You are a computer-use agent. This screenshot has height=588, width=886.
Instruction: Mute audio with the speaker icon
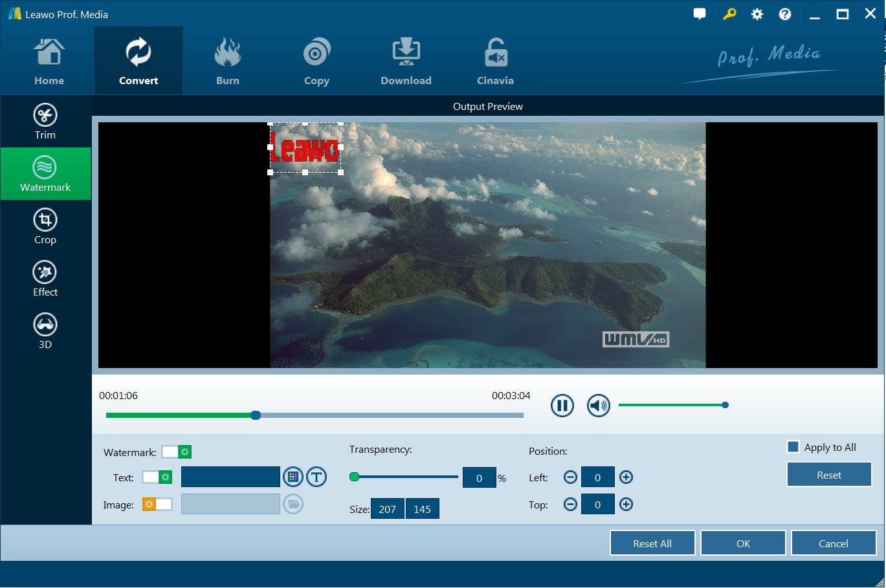(x=598, y=406)
